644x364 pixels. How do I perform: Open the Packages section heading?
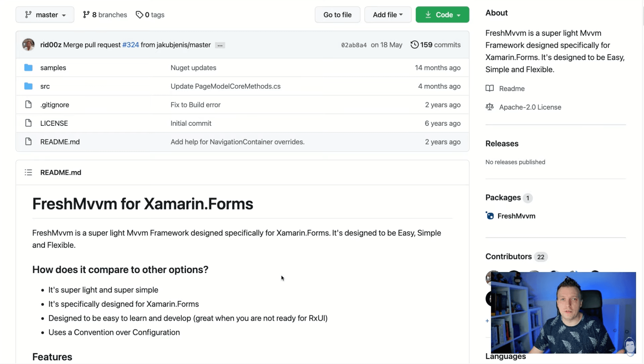pyautogui.click(x=503, y=197)
